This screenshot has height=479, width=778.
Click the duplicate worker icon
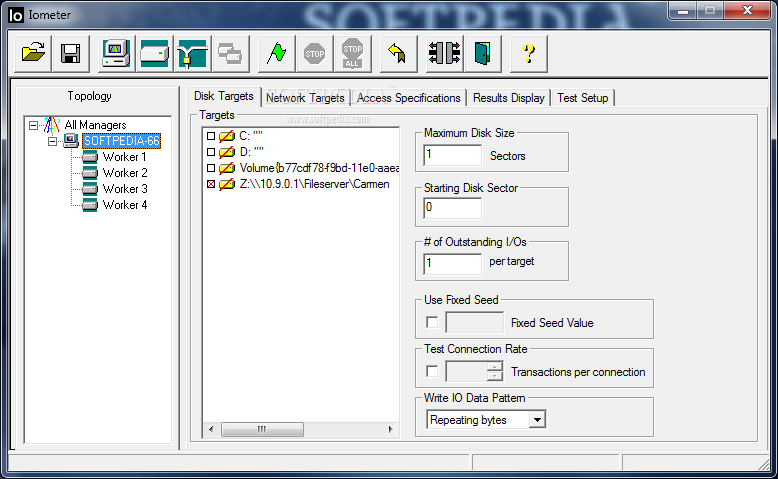pyautogui.click(x=230, y=53)
